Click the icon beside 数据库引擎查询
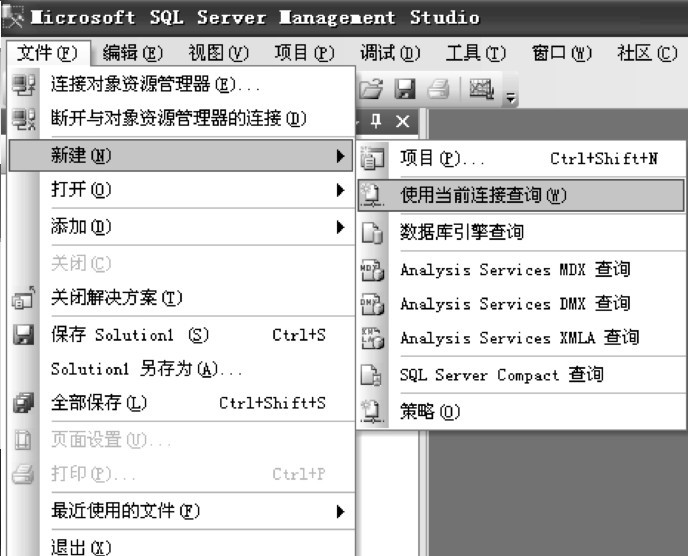This screenshot has height=556, width=688. (372, 232)
